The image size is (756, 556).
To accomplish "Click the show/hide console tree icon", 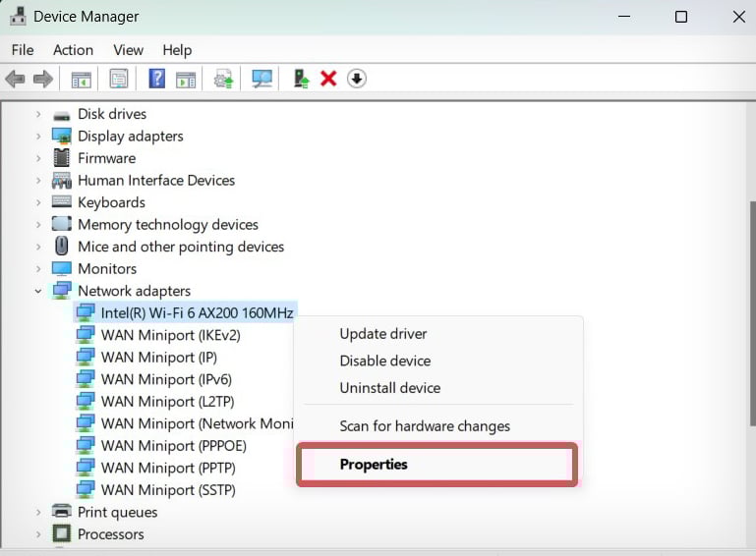I will click(81, 80).
